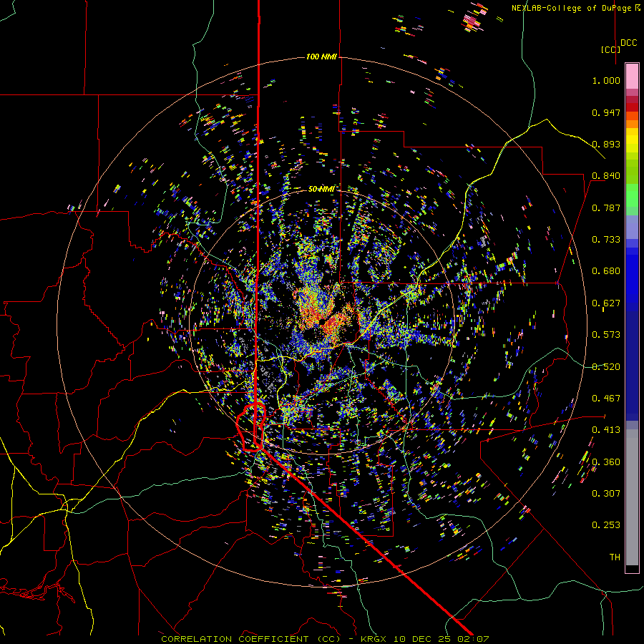Viewport: 644px width, 644px height.
Task: Click the 10 DEC 25 date in caption
Action: click(421, 639)
